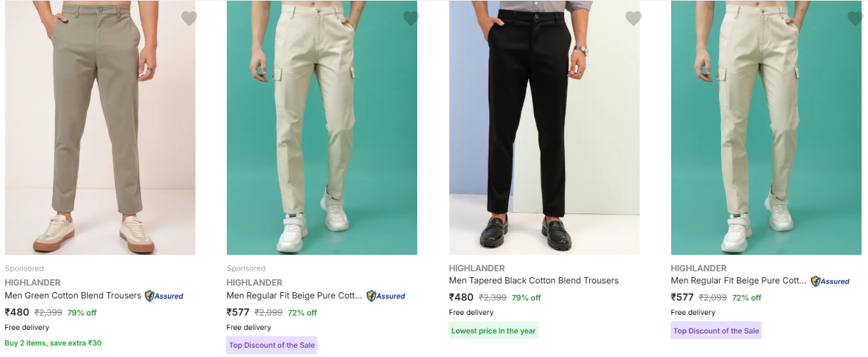Click the Assured badge on the last product

coord(830,281)
